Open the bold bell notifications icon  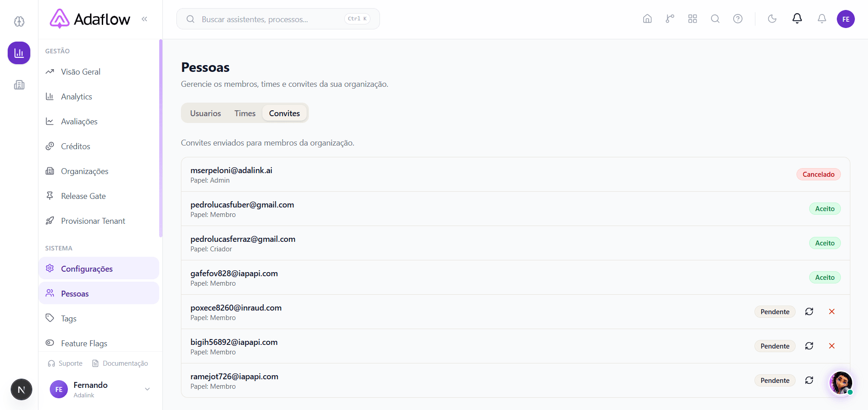(x=797, y=19)
